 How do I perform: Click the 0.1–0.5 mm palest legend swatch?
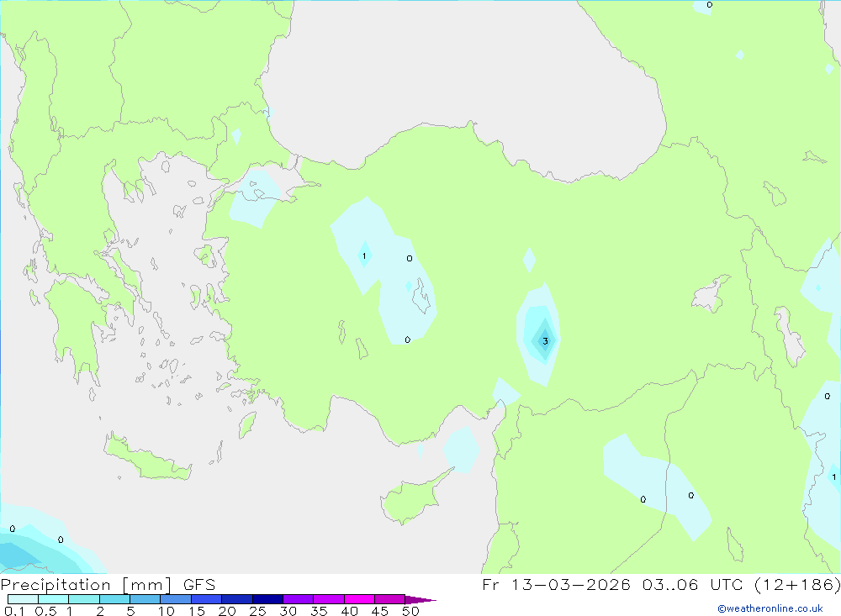pos(23,599)
